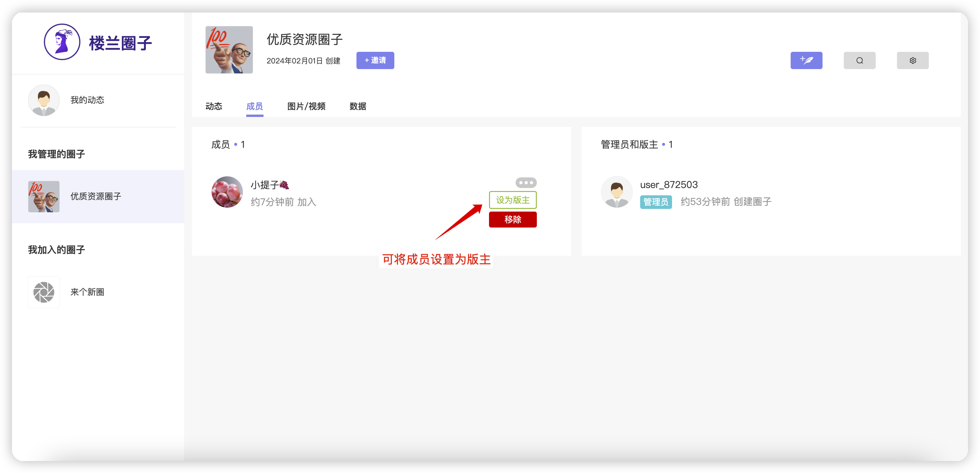The height and width of the screenshot is (473, 980).
Task: Click the 管理员和版主 section heading
Action: tap(629, 144)
